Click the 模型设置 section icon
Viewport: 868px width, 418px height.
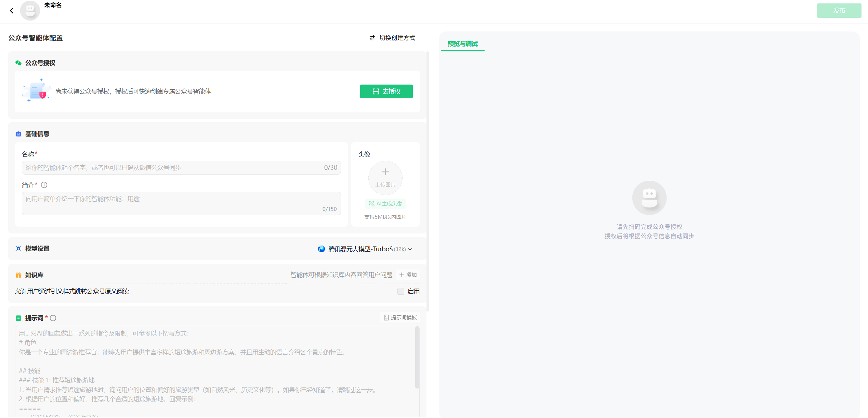pos(18,249)
